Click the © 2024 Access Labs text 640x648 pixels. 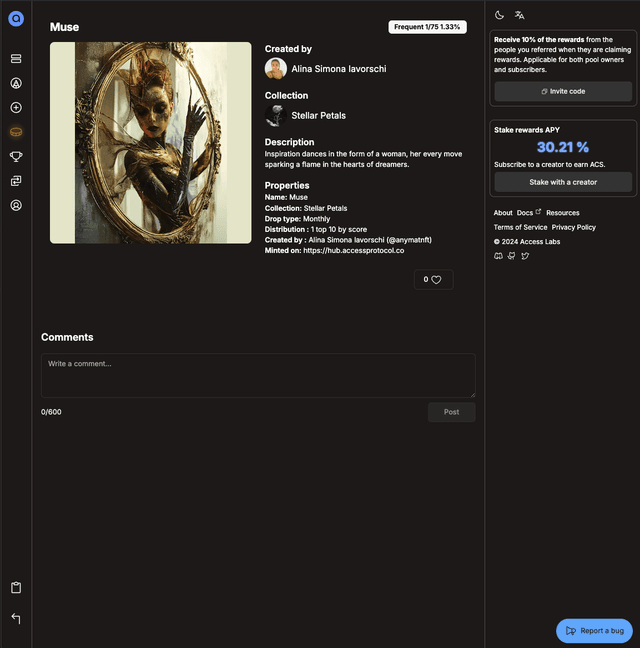pos(527,242)
